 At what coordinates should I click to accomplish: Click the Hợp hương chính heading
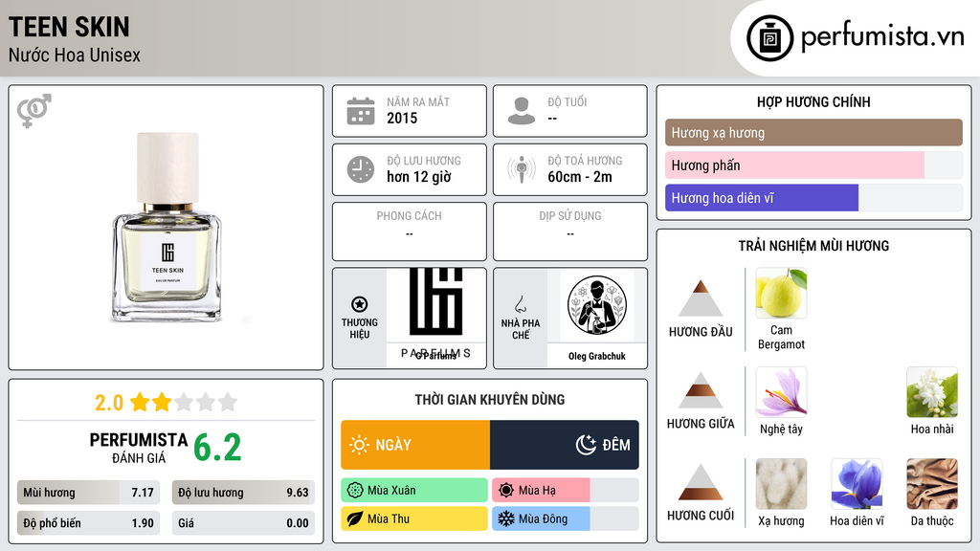coord(813,101)
